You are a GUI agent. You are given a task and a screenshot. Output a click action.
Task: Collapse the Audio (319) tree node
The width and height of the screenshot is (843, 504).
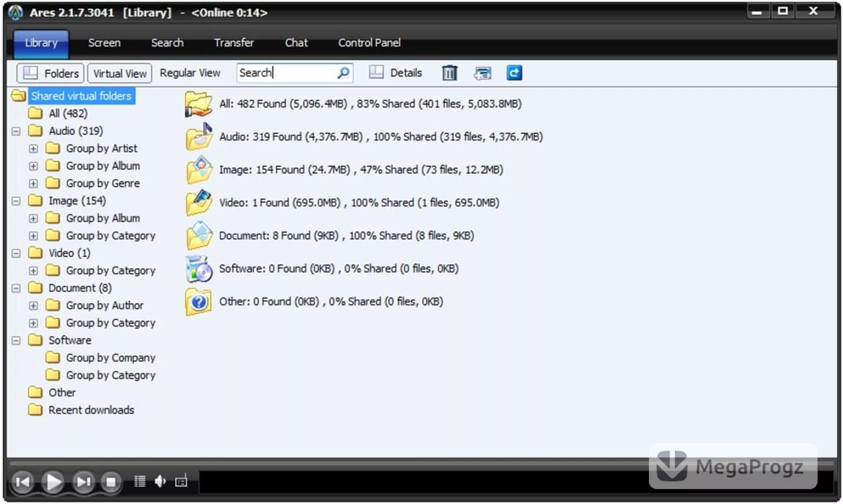[16, 131]
